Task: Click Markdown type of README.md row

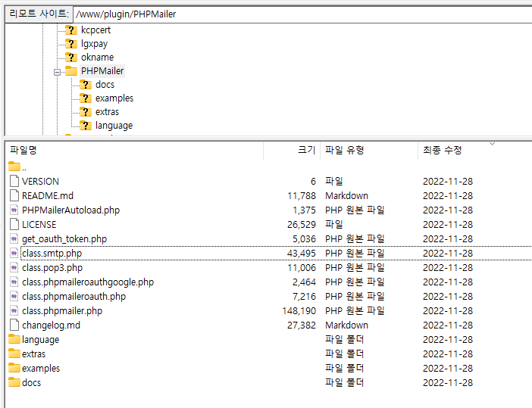Action: pos(347,195)
